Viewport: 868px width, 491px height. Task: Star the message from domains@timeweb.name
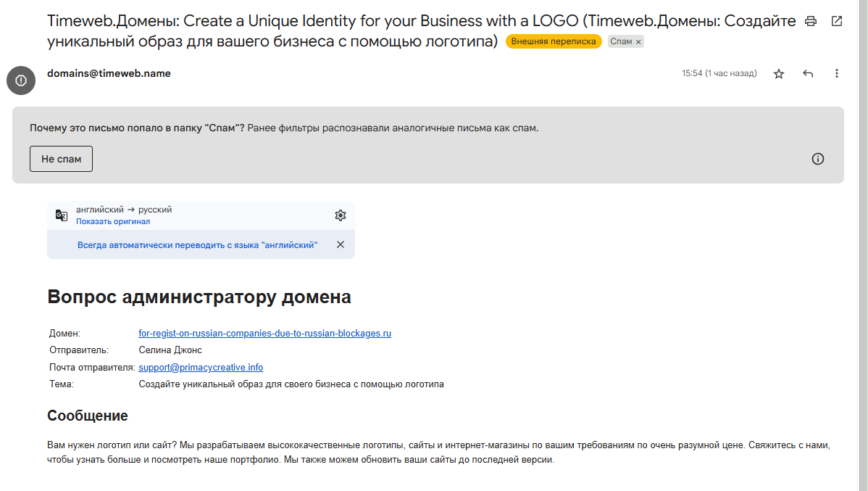pos(779,74)
